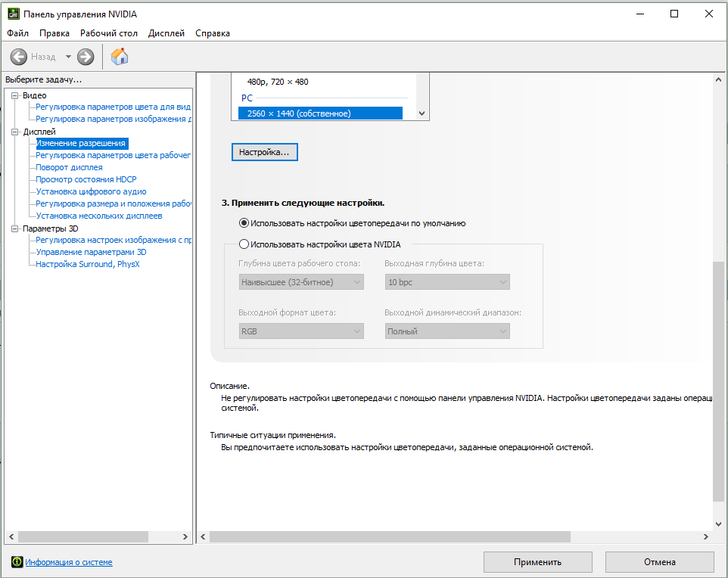Open Регулировка размера и положения task
The height and width of the screenshot is (578, 728).
114,204
